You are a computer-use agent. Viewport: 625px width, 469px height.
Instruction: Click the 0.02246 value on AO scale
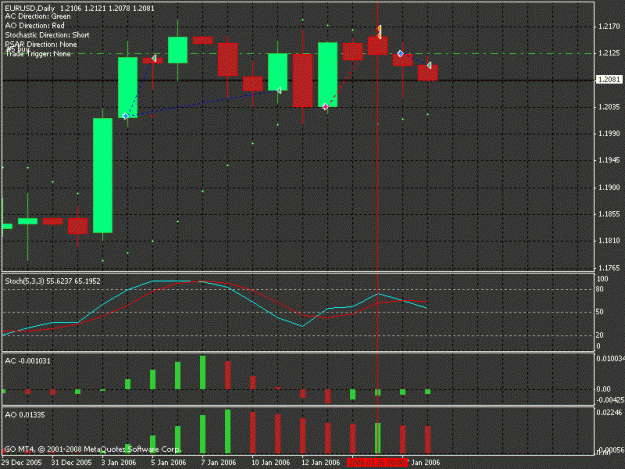[x=609, y=412]
